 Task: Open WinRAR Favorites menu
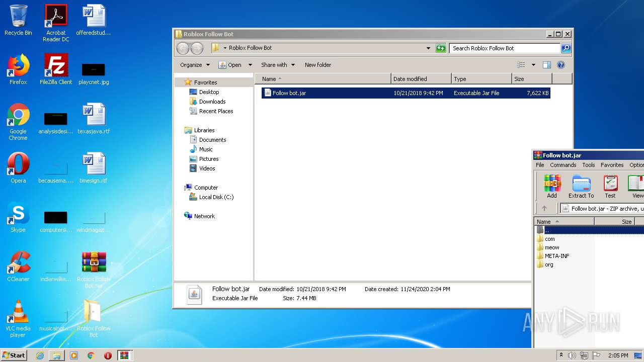[x=612, y=165]
